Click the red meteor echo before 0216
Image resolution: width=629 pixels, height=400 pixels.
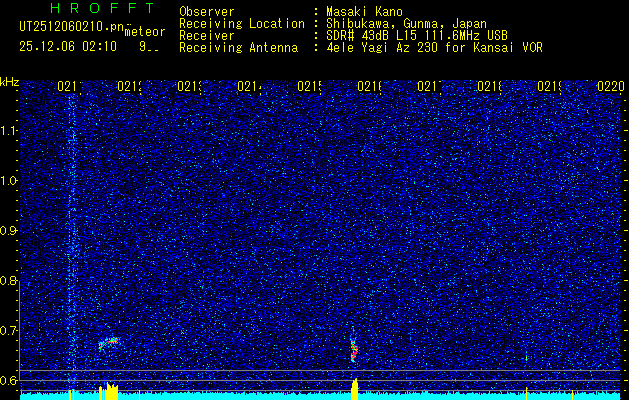pos(354,351)
